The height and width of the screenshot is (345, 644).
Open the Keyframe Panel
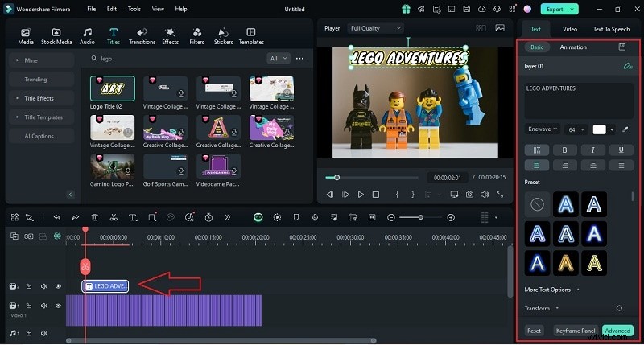[576, 331]
